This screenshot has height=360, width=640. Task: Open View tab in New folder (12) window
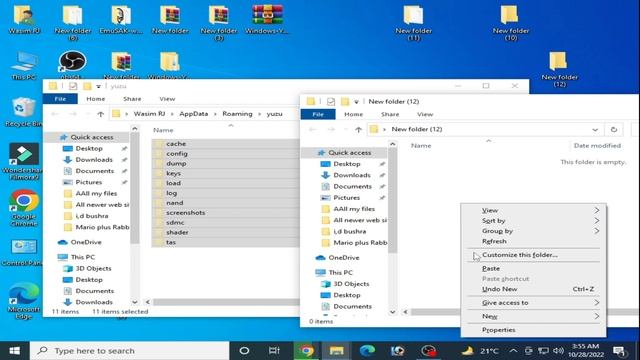(x=425, y=114)
